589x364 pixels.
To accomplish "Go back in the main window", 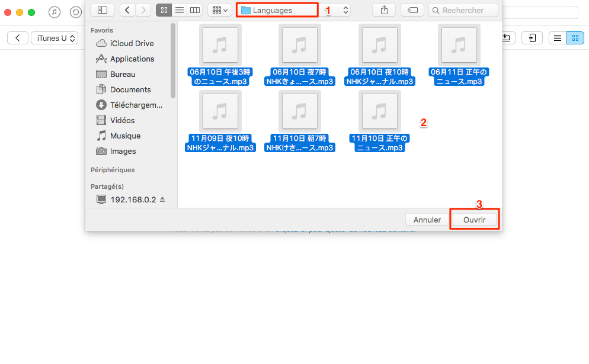I will [18, 38].
